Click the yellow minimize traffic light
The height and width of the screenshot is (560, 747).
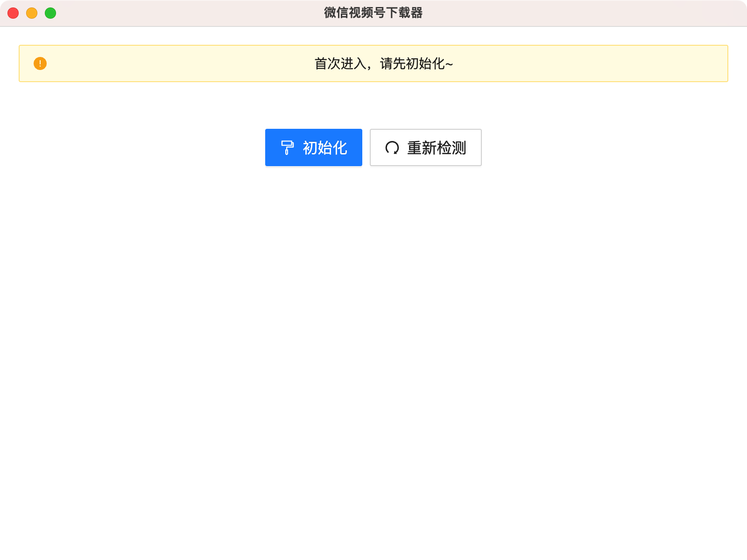point(31,14)
